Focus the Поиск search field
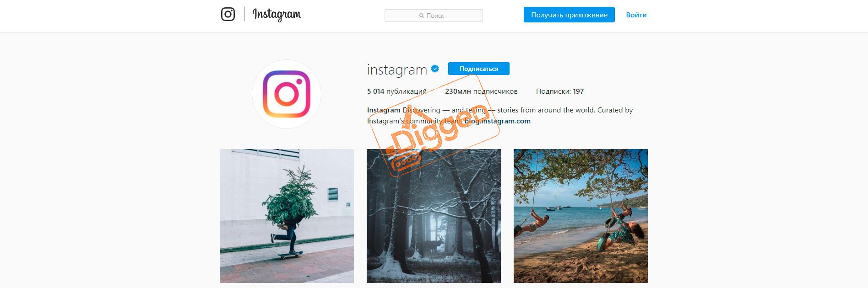The image size is (868, 288). click(x=434, y=16)
